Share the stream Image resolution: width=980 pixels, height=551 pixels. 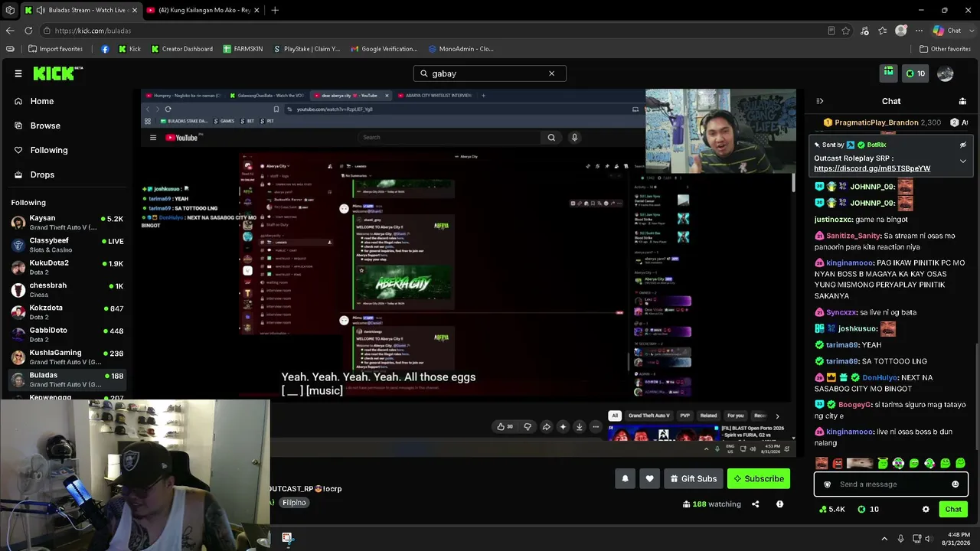pyautogui.click(x=756, y=504)
